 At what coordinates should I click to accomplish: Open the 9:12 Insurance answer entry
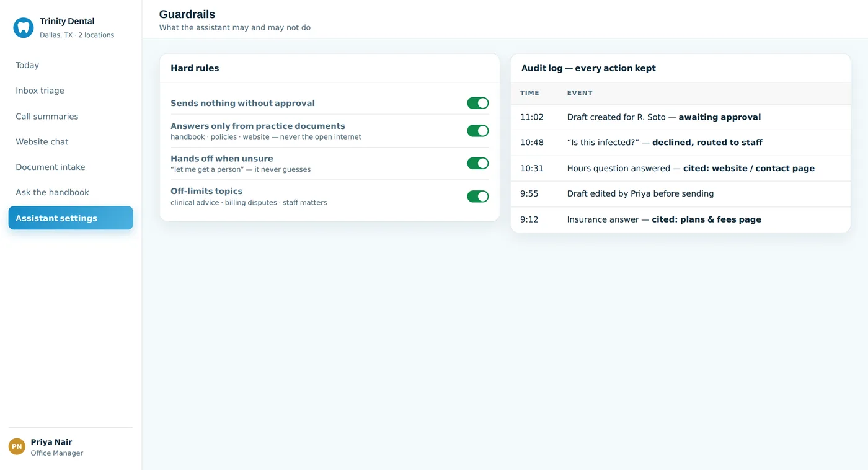tap(680, 219)
